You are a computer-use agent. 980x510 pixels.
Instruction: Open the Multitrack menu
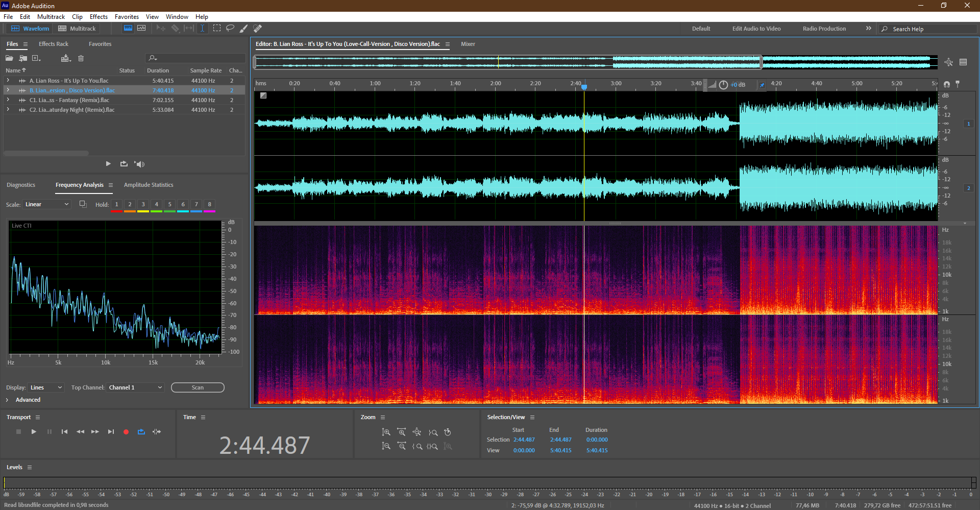pyautogui.click(x=51, y=17)
